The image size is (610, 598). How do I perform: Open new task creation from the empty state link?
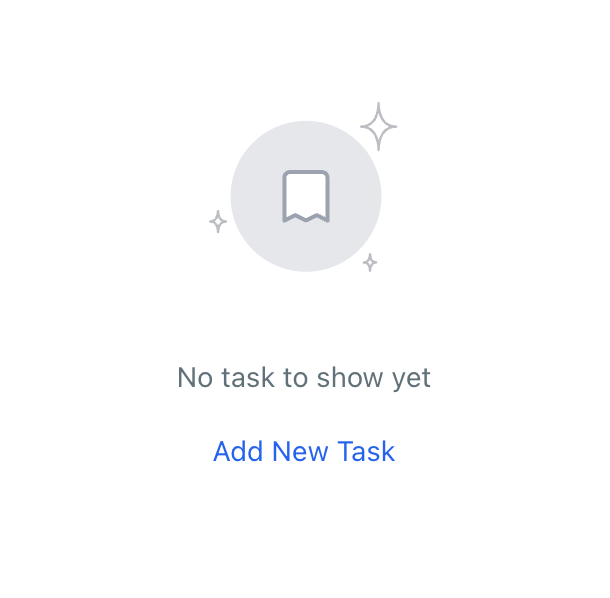pyautogui.click(x=304, y=451)
